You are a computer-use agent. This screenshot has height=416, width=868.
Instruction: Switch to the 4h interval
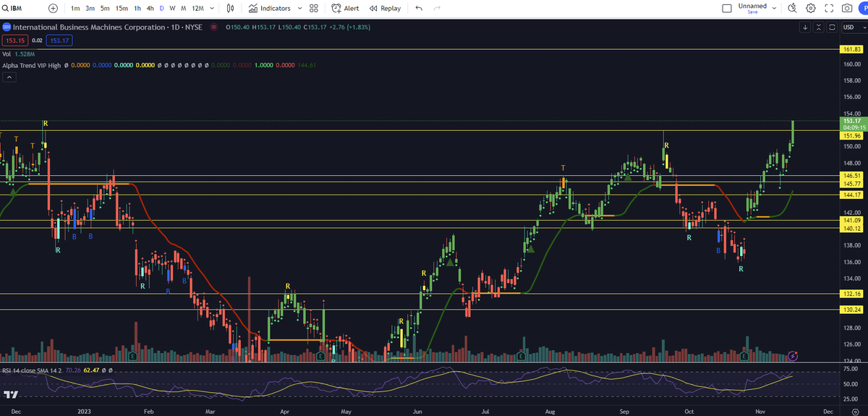[150, 9]
